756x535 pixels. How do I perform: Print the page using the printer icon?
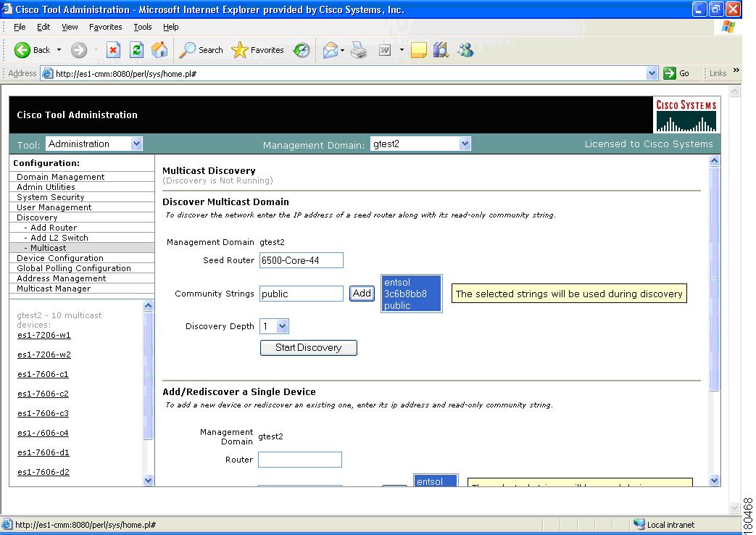tap(359, 50)
